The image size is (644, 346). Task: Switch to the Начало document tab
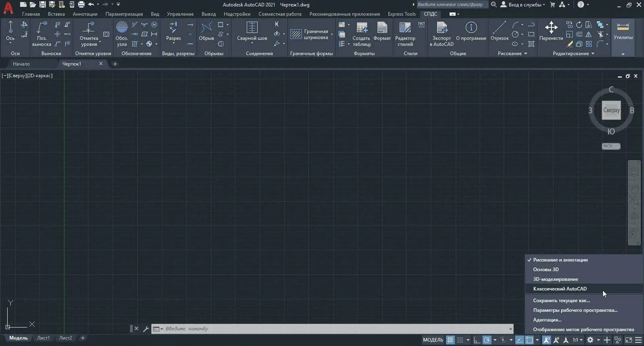click(x=21, y=64)
